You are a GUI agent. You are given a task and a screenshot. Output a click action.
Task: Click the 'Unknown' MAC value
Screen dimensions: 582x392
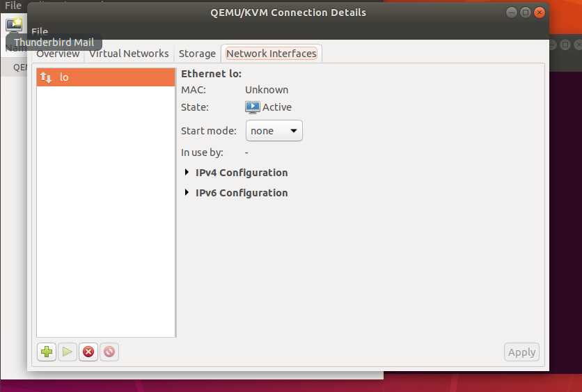[267, 90]
